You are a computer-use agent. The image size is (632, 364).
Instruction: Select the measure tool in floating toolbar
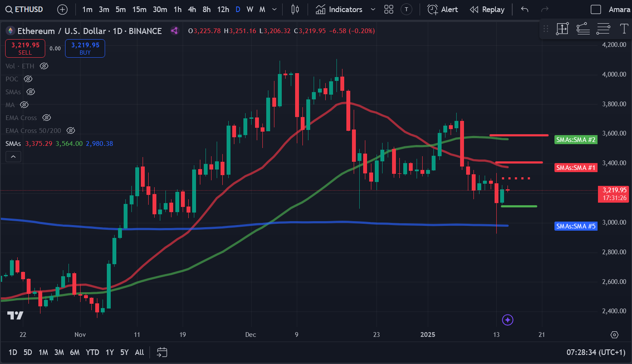pos(562,29)
